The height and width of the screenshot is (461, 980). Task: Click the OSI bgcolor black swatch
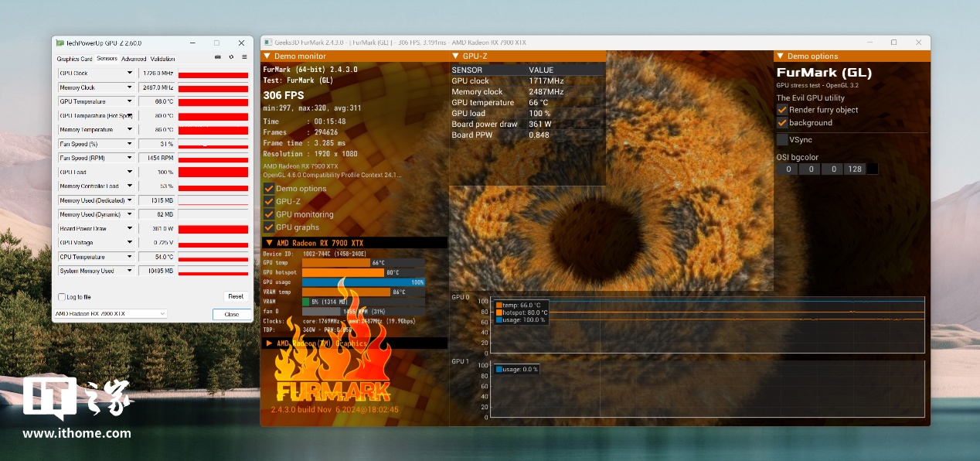tap(873, 169)
